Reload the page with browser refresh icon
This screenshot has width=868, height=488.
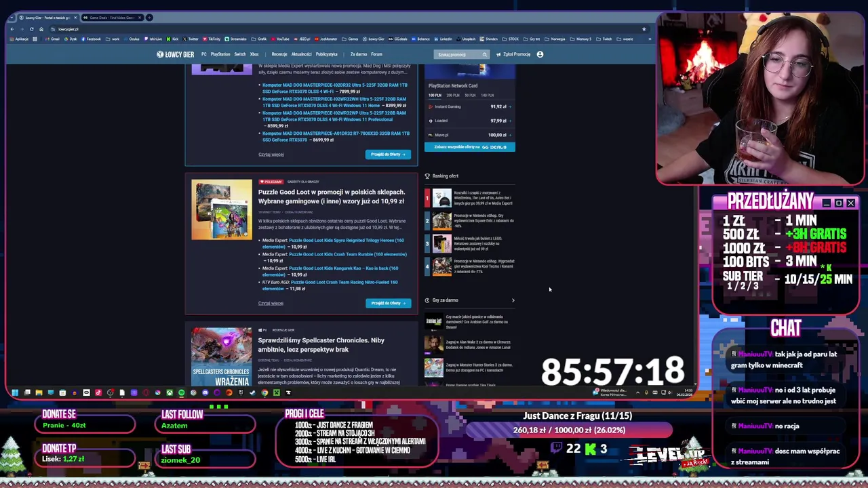point(31,29)
